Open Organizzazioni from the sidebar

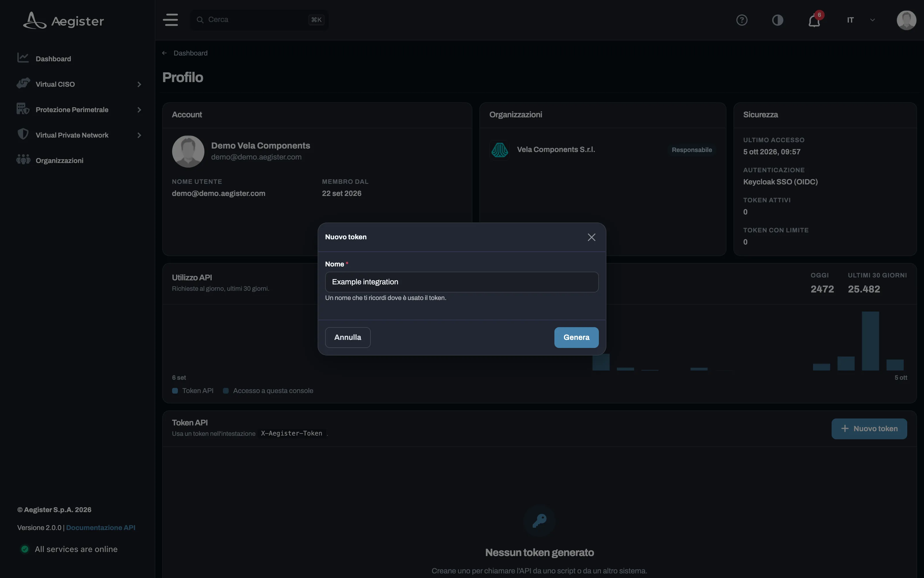59,161
